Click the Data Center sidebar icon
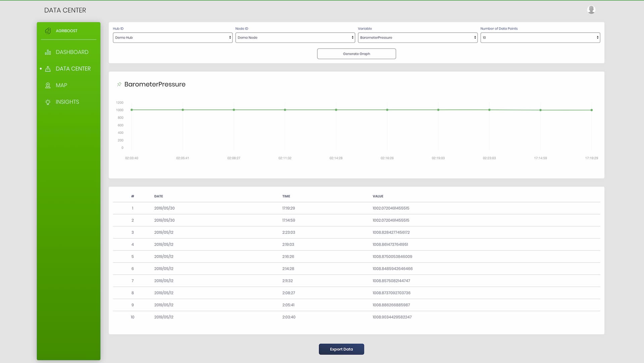 [x=48, y=69]
